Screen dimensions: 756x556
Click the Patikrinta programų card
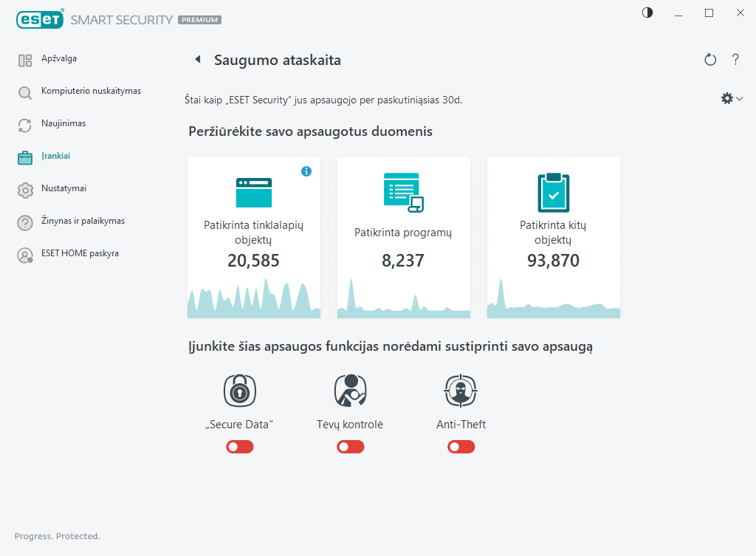coord(404,237)
